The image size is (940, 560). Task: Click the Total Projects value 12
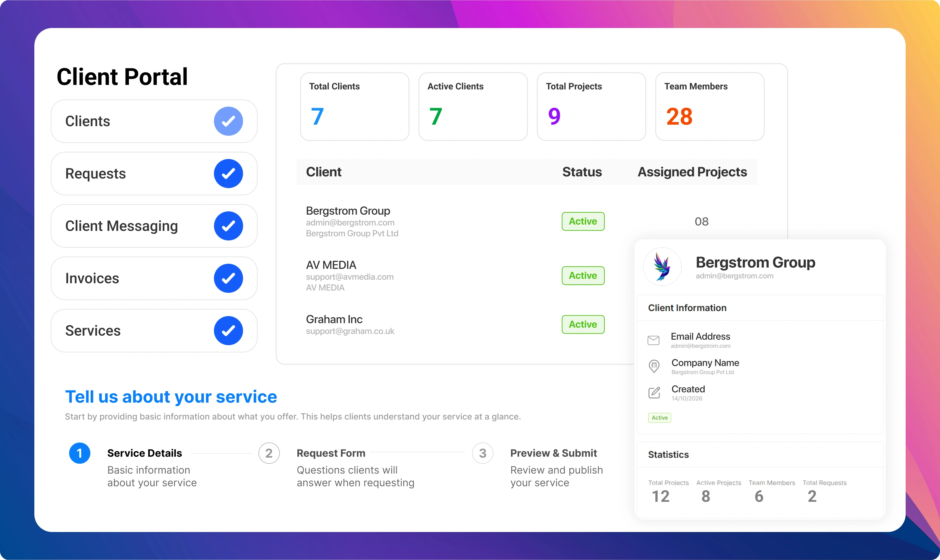click(661, 496)
